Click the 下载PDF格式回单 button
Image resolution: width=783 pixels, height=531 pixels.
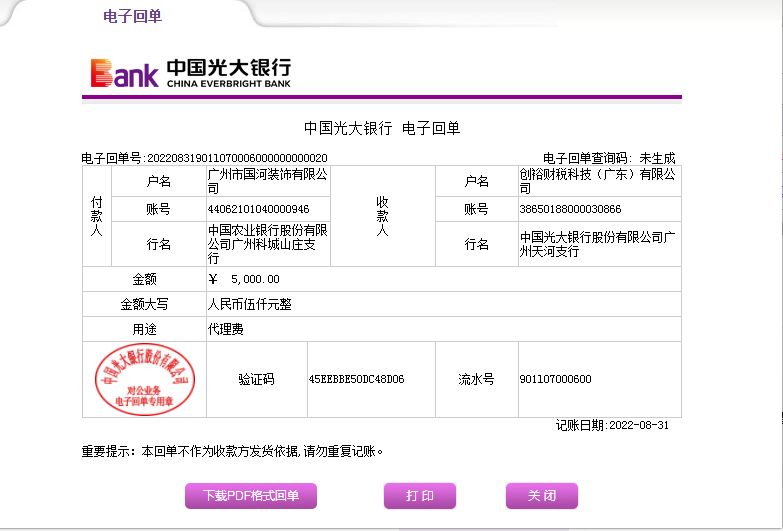pyautogui.click(x=251, y=496)
